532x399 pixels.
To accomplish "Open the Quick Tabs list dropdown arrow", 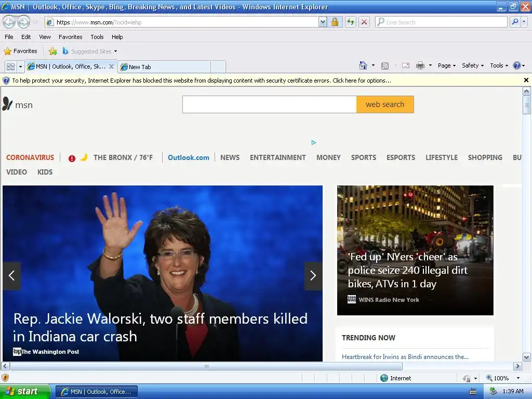I will (x=20, y=66).
